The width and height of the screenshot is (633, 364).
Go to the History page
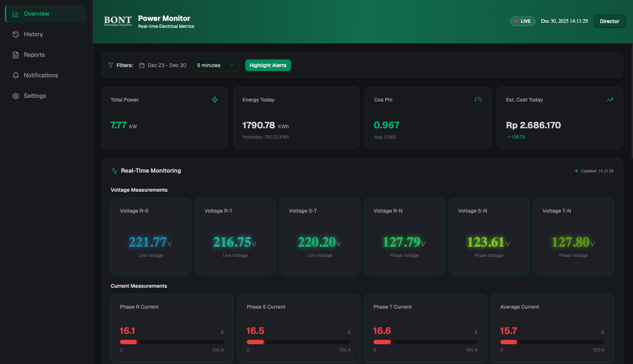[33, 34]
